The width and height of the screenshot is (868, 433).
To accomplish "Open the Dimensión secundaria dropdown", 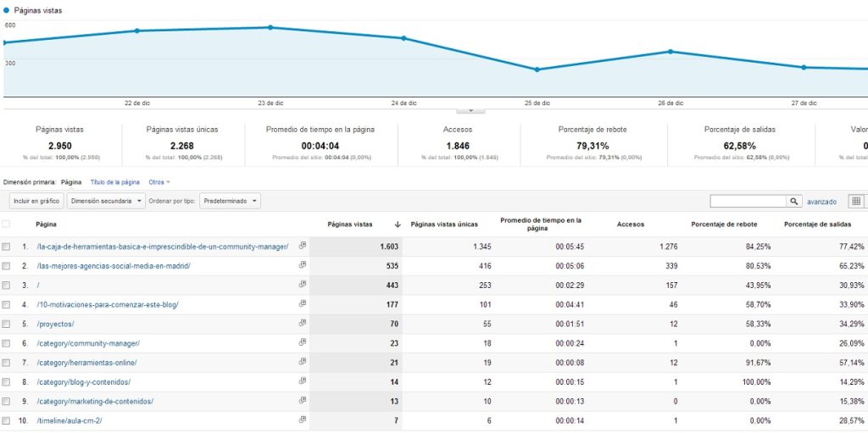I will click(106, 201).
